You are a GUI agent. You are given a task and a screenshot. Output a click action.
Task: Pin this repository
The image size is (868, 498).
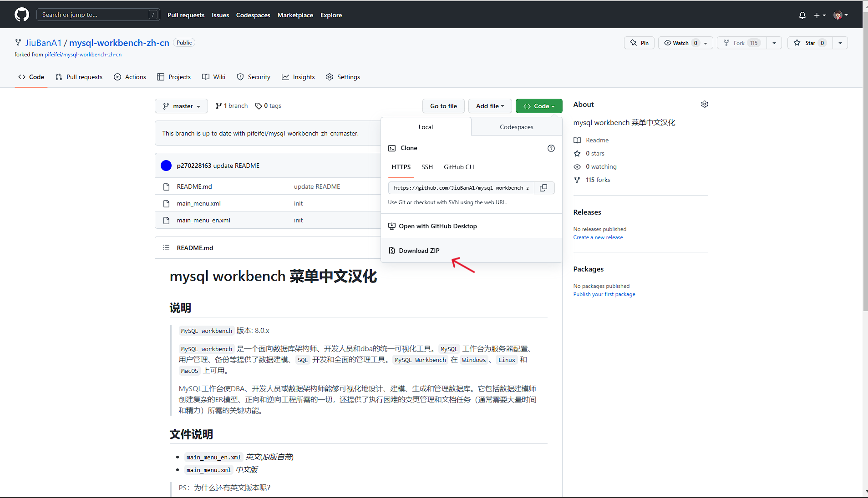tap(640, 43)
